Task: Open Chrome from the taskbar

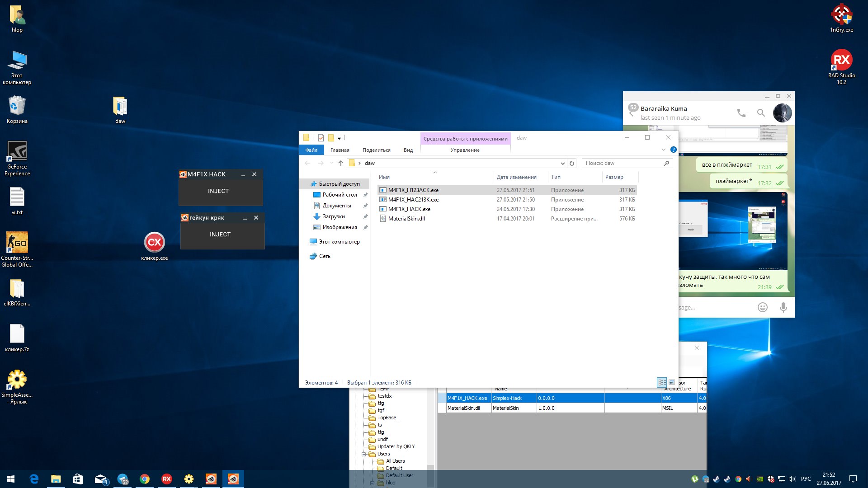Action: pyautogui.click(x=145, y=479)
